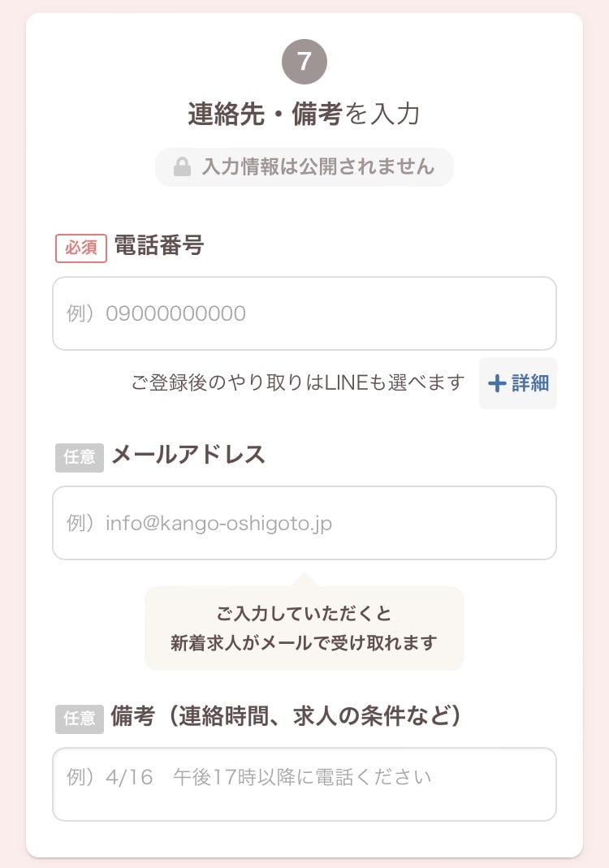Click the 電話番号 field label
Viewport: 609px width, 868px height.
point(159,246)
